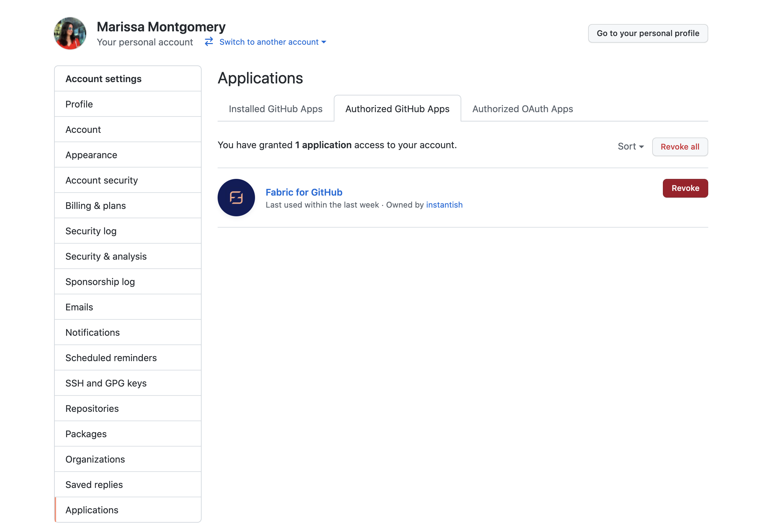The image size is (771, 532).
Task: Open Scheduled reminders
Action: 128,358
